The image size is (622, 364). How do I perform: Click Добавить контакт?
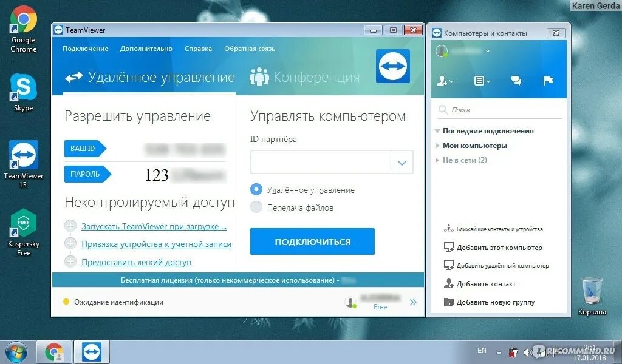(480, 284)
